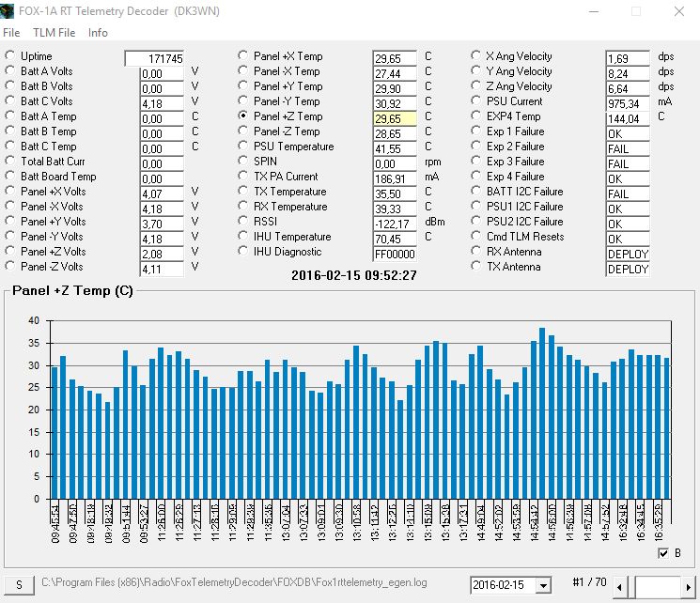Click the IHU Diagnostic value FF00000
The image size is (700, 603).
395,254
